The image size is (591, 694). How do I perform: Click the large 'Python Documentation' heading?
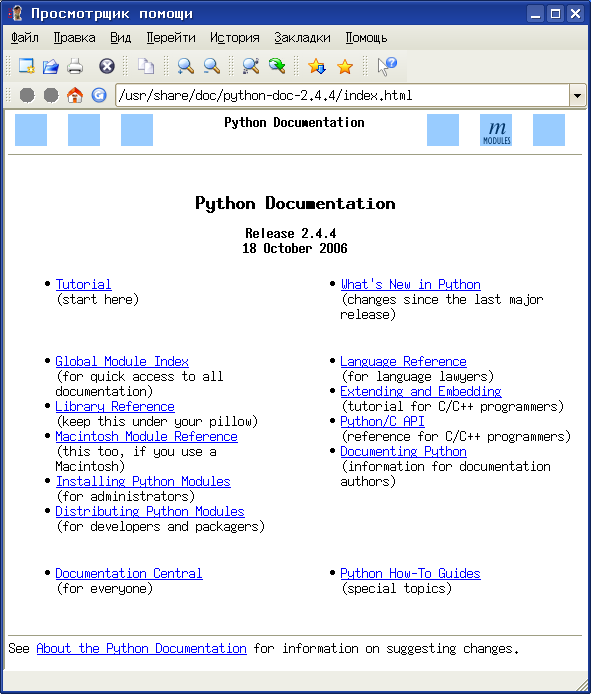pyautogui.click(x=295, y=204)
